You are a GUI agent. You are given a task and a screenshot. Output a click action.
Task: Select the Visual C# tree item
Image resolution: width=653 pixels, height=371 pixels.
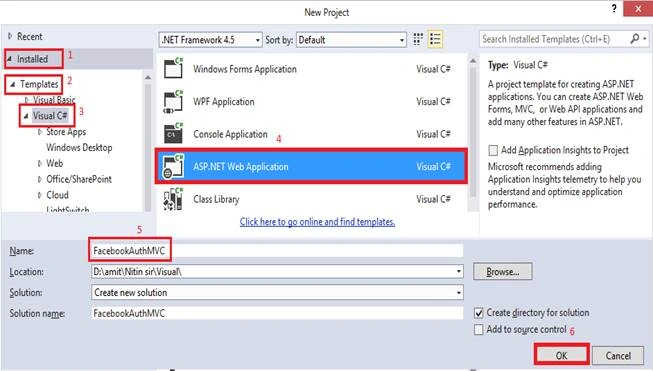pos(50,115)
